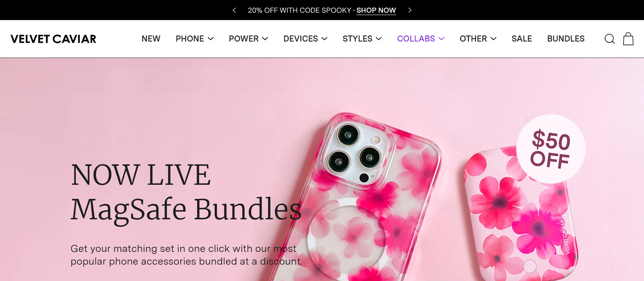Expand the OTHER menu

coord(478,39)
